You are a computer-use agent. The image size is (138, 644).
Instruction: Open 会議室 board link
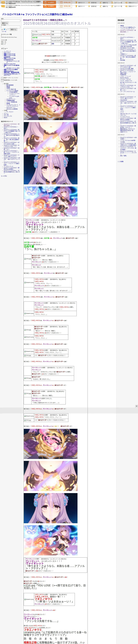click(x=8, y=88)
